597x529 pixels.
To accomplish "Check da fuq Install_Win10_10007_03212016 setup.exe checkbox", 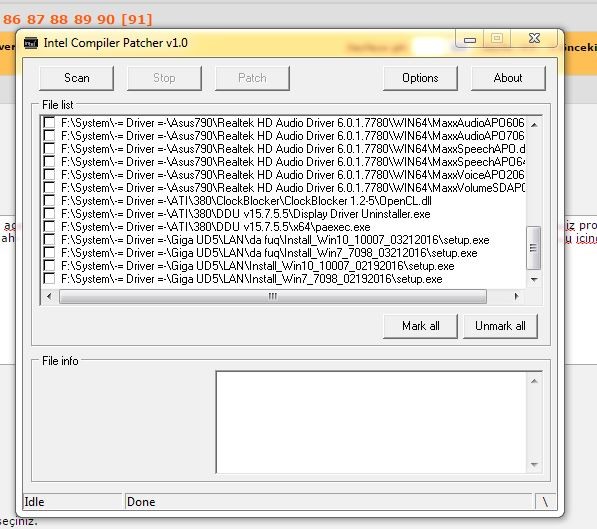I will (49, 240).
